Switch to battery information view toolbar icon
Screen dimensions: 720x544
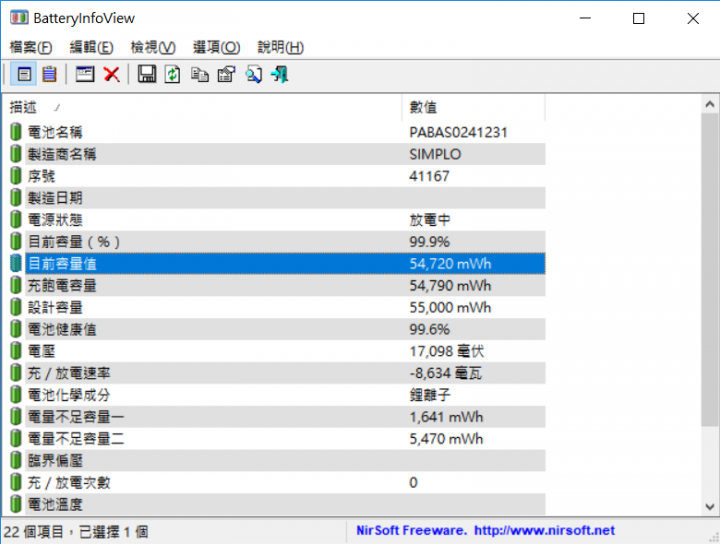coord(24,74)
